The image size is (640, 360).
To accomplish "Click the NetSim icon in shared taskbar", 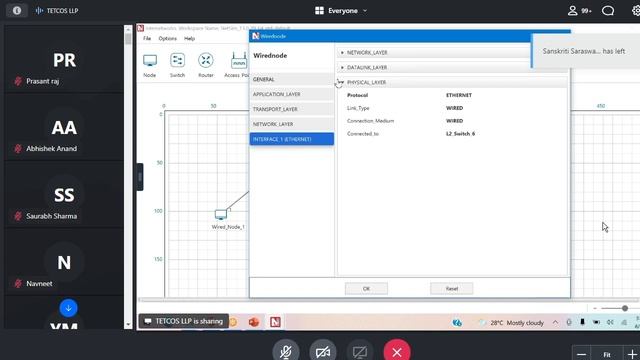I will click(275, 322).
